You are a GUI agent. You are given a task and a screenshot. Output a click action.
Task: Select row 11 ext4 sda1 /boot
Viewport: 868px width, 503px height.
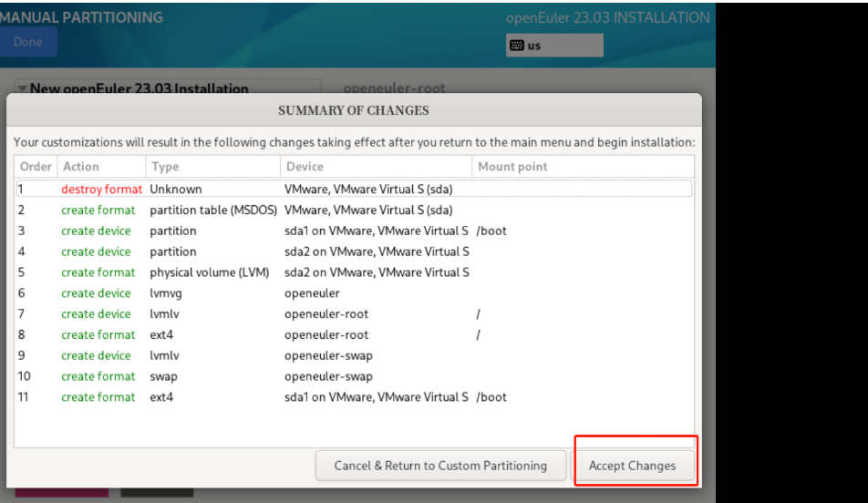tap(354, 396)
